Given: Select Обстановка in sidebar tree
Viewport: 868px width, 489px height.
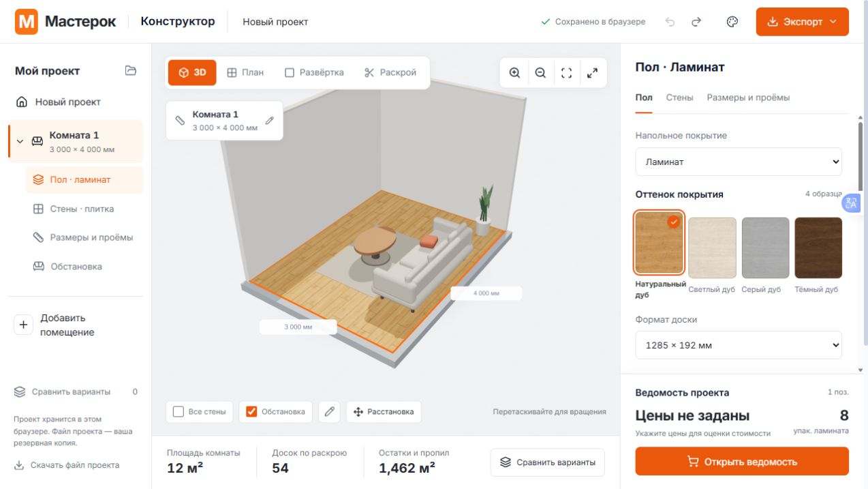Looking at the screenshot, I should coord(84,267).
